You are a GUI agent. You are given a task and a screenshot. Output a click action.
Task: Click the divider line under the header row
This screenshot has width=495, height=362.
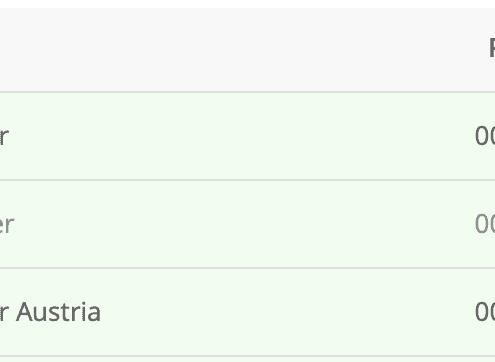pos(247,92)
